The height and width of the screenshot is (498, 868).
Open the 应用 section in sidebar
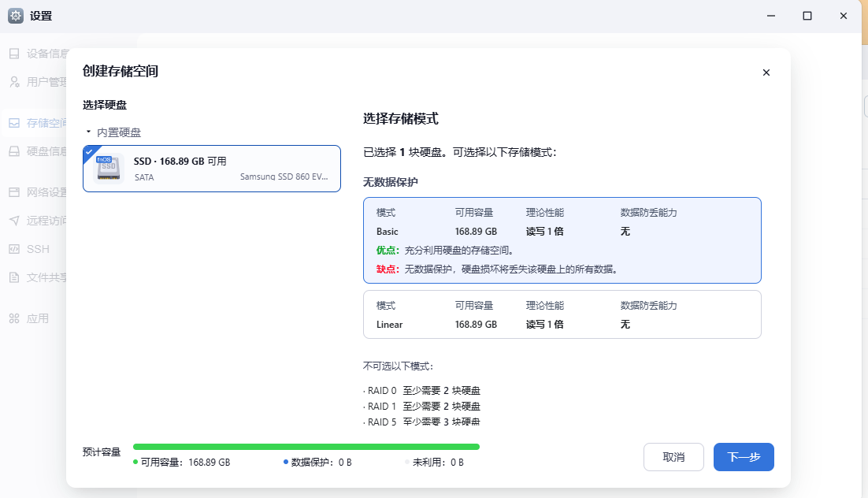click(x=37, y=318)
